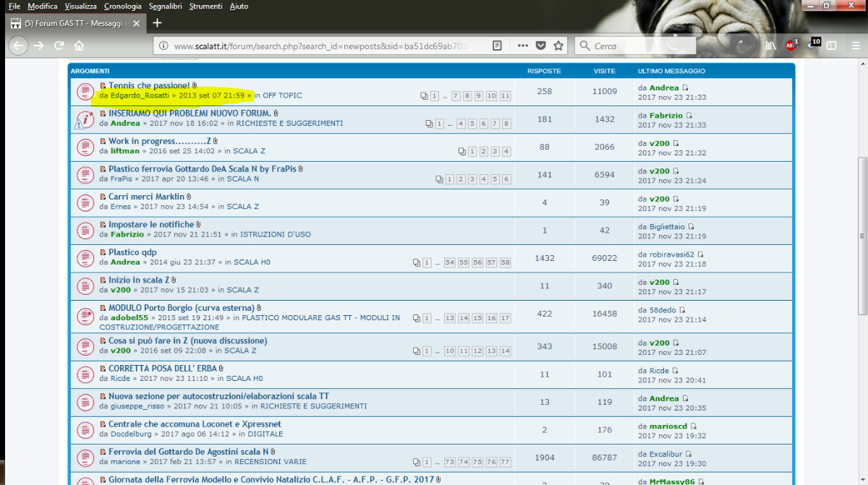Screen dimensions: 868x485
Task: Open the topic Cosa si può fare in Z
Action: click(x=188, y=340)
